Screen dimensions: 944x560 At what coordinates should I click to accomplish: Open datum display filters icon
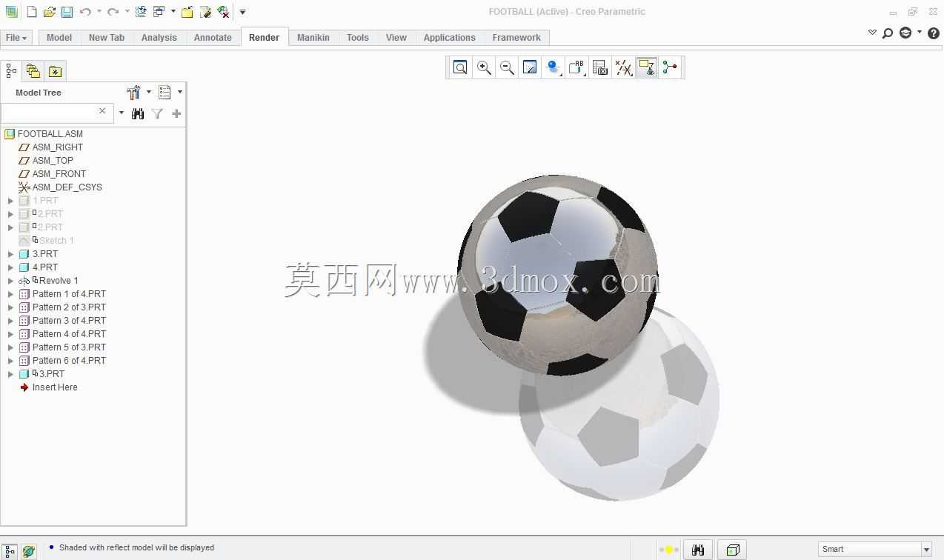(x=624, y=67)
